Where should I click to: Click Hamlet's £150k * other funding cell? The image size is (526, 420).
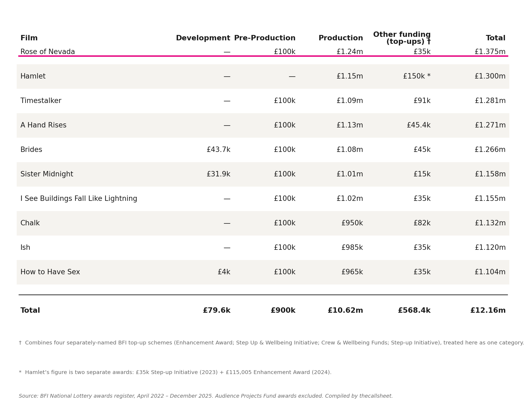pos(417,76)
